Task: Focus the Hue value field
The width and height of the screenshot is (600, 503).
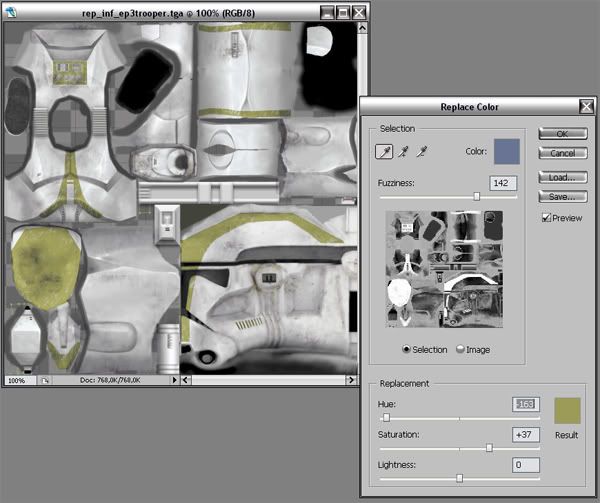Action: click(x=525, y=404)
